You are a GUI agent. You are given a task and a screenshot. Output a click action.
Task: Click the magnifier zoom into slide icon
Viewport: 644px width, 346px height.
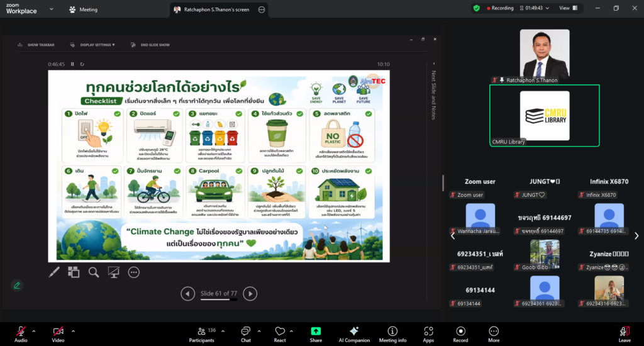click(94, 272)
